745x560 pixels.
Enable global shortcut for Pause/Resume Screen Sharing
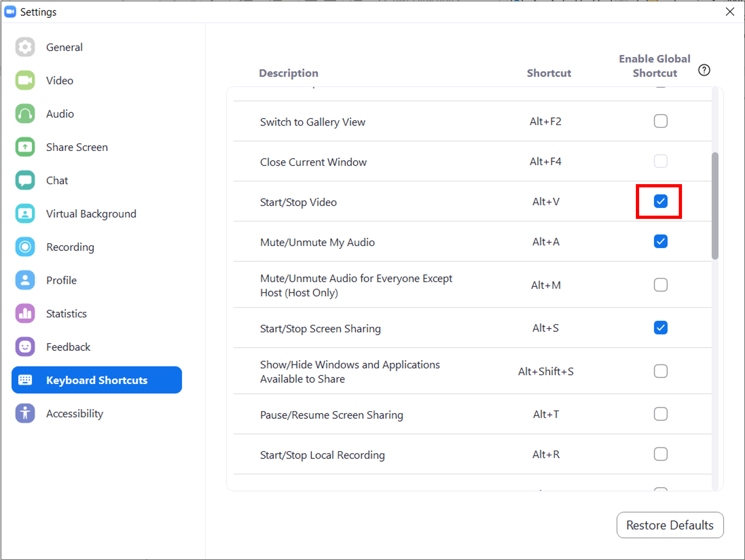(660, 414)
